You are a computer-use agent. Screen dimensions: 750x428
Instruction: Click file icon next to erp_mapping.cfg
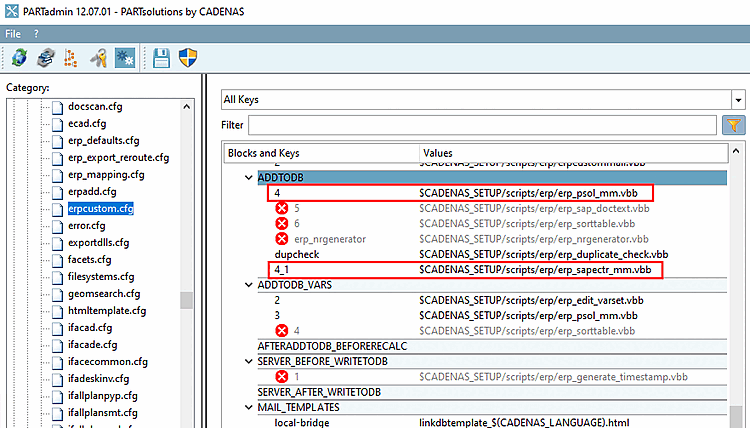[x=57, y=175]
